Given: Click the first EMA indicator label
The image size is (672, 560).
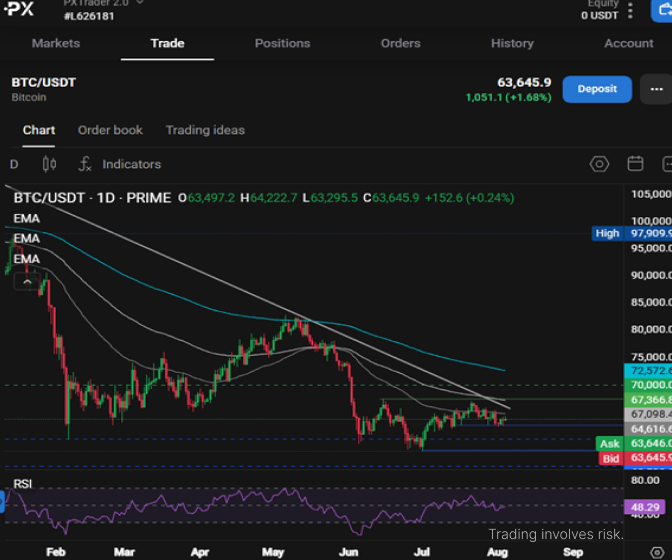Looking at the screenshot, I should pyautogui.click(x=27, y=219).
